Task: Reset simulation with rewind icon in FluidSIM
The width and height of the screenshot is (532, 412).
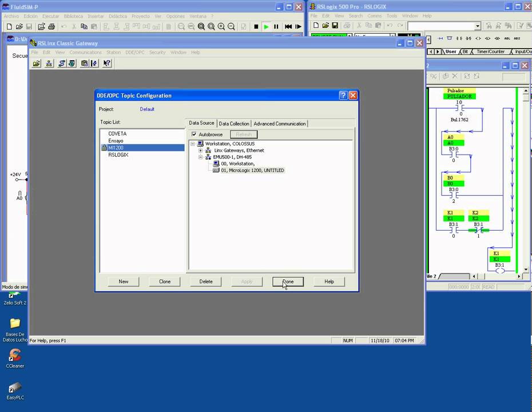Action: pyautogui.click(x=288, y=26)
